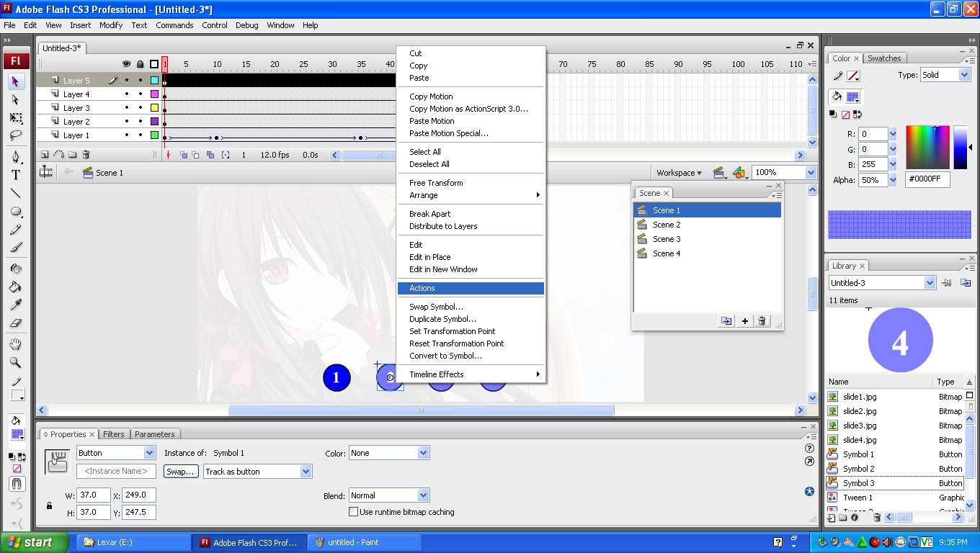
Task: Click the fill color swatch in Color panel
Action: coord(852,96)
